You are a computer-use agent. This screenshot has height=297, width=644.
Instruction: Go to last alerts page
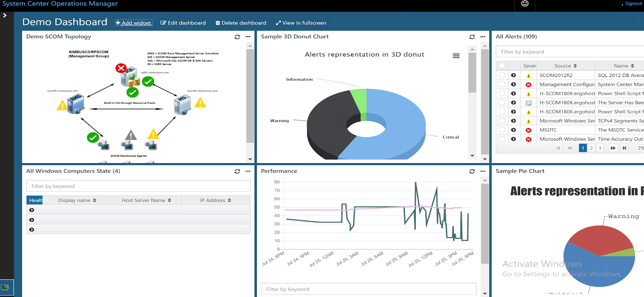[624, 148]
